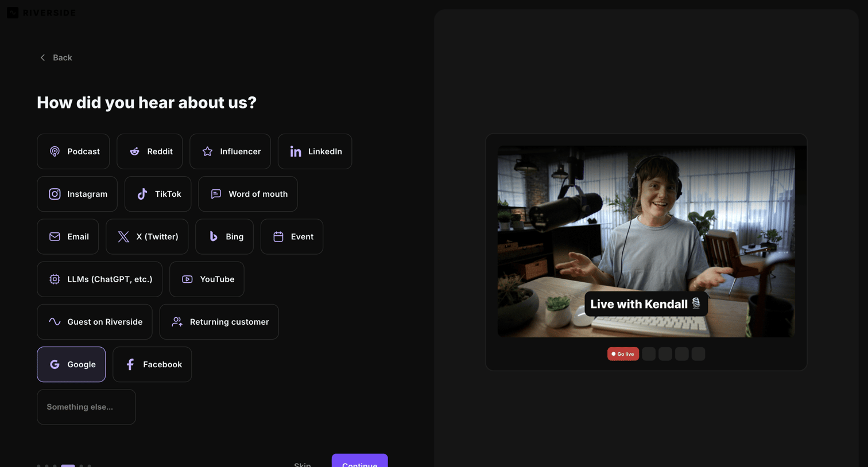Focus the Something else text field
The height and width of the screenshot is (467, 868).
click(x=86, y=407)
